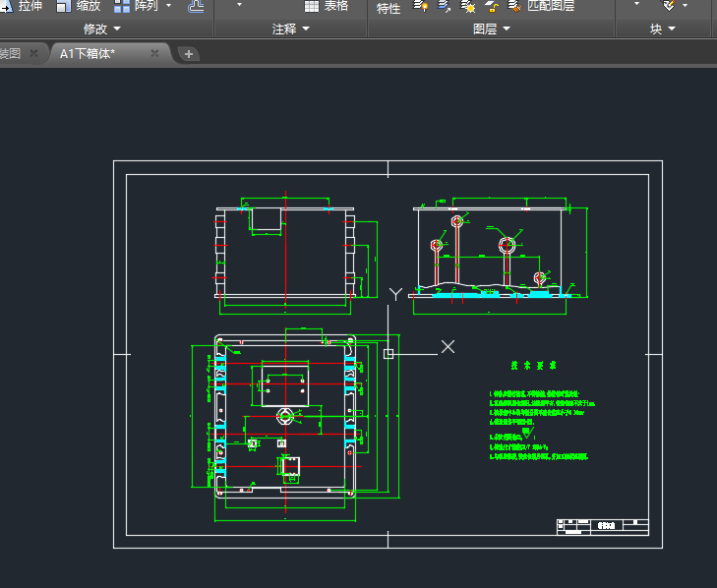Expand the 注释 panel
Screen dimensions: 717x588
coord(290,29)
